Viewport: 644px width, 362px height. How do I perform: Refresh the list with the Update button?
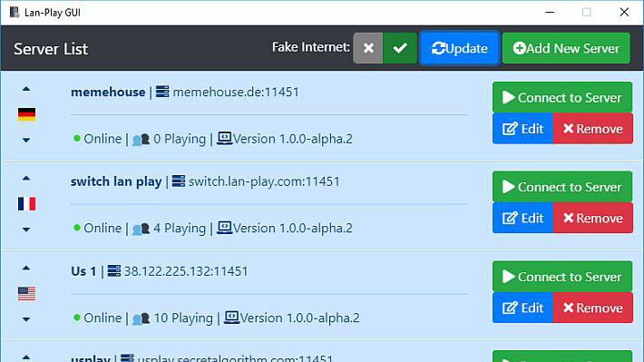click(460, 48)
